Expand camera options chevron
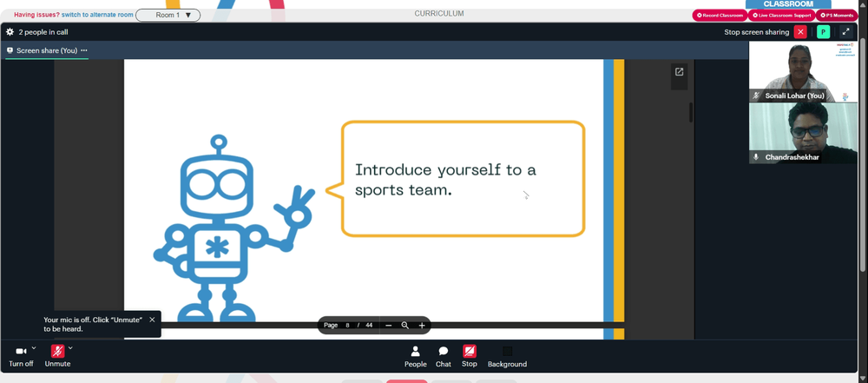The width and height of the screenshot is (868, 383). tap(34, 348)
